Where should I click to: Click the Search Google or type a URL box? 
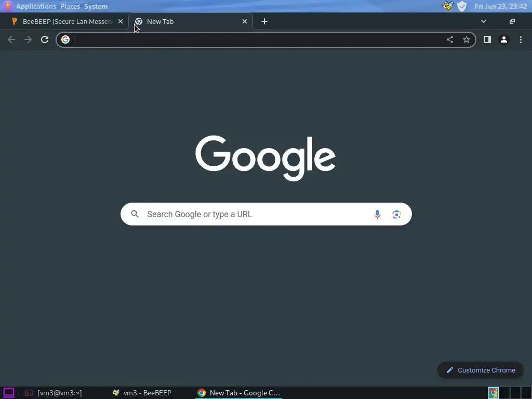click(266, 214)
